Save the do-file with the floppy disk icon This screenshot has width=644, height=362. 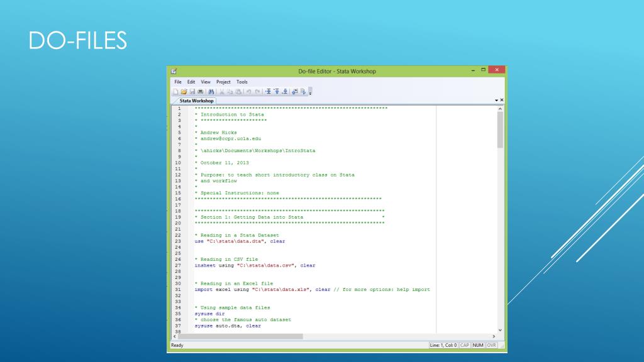[x=192, y=92]
